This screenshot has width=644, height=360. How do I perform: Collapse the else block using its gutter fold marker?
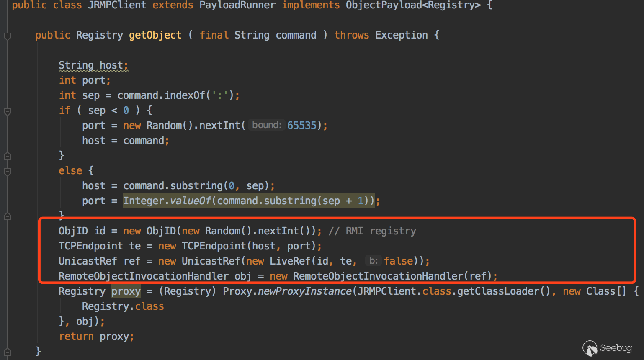[x=8, y=172]
